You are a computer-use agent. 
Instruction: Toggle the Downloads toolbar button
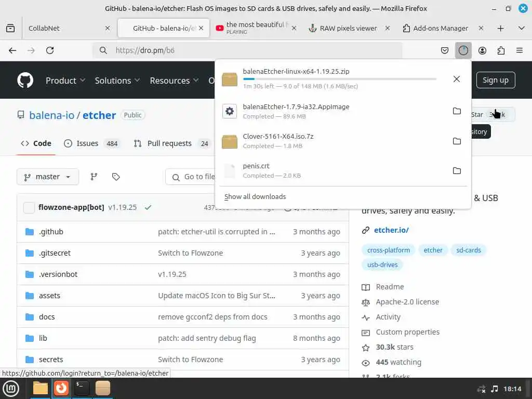(x=463, y=50)
